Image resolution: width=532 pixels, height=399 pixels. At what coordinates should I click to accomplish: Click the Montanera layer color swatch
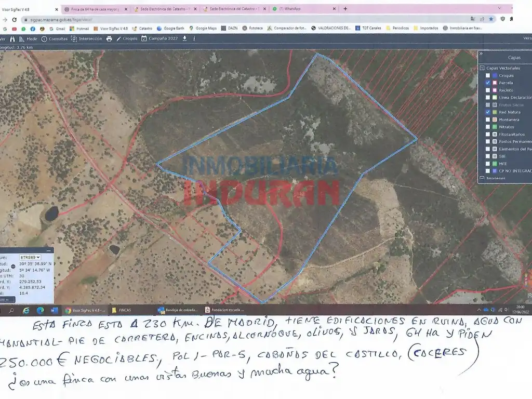pyautogui.click(x=495, y=120)
